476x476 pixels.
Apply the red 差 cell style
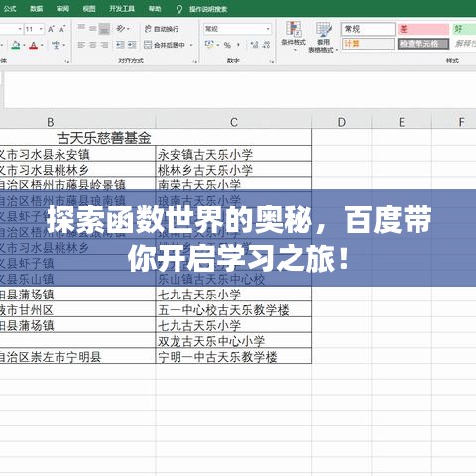[x=423, y=29]
